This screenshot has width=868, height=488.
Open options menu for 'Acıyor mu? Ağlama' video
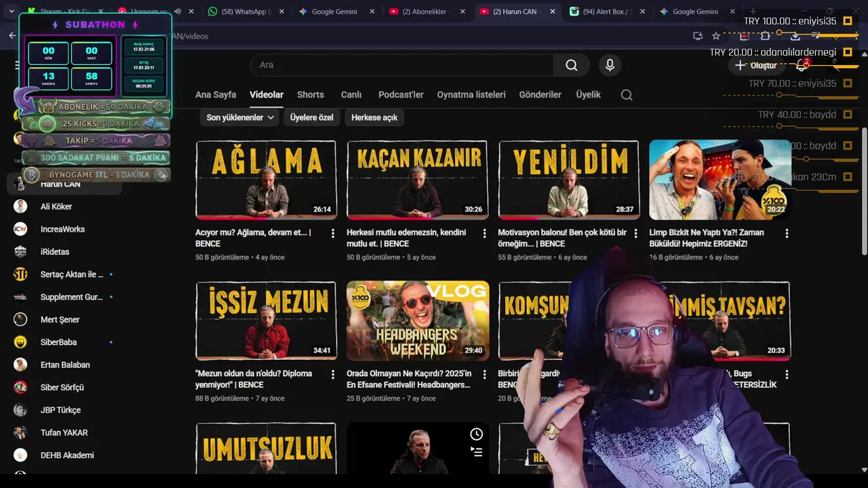[x=333, y=233]
